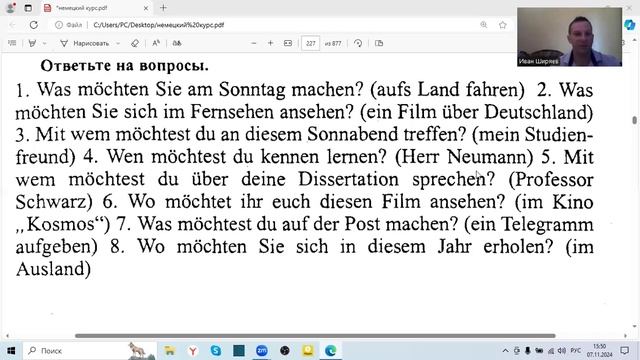Open the Windows Start menu
The height and width of the screenshot is (360, 640).
pyautogui.click(x=11, y=351)
